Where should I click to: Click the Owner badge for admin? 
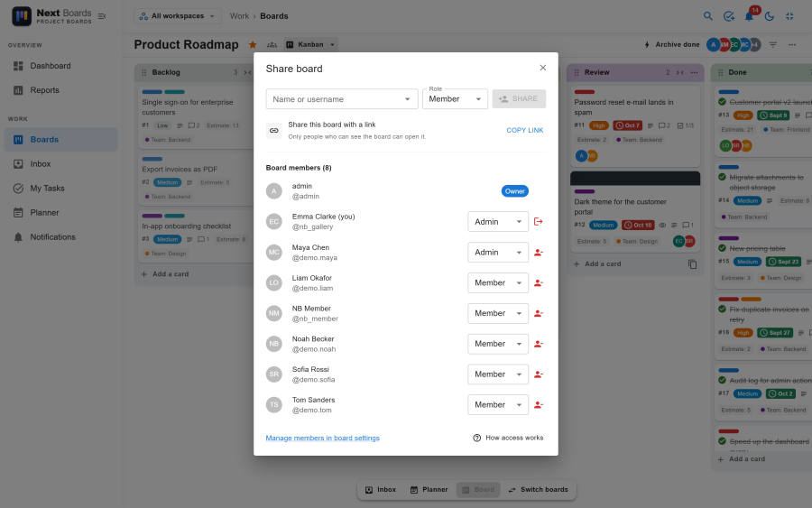point(515,191)
